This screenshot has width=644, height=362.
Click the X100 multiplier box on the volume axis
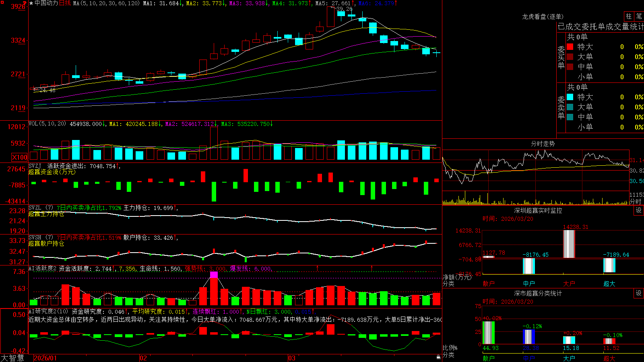[20, 157]
